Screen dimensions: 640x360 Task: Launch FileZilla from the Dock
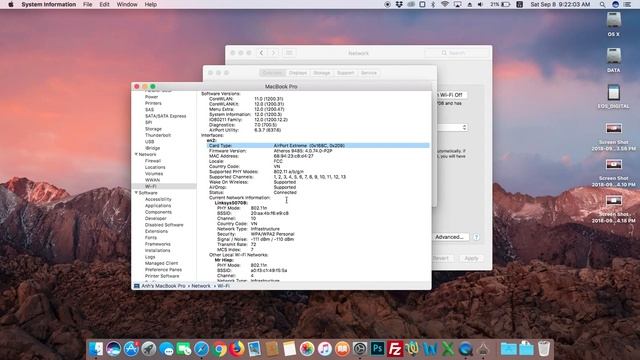click(x=395, y=349)
